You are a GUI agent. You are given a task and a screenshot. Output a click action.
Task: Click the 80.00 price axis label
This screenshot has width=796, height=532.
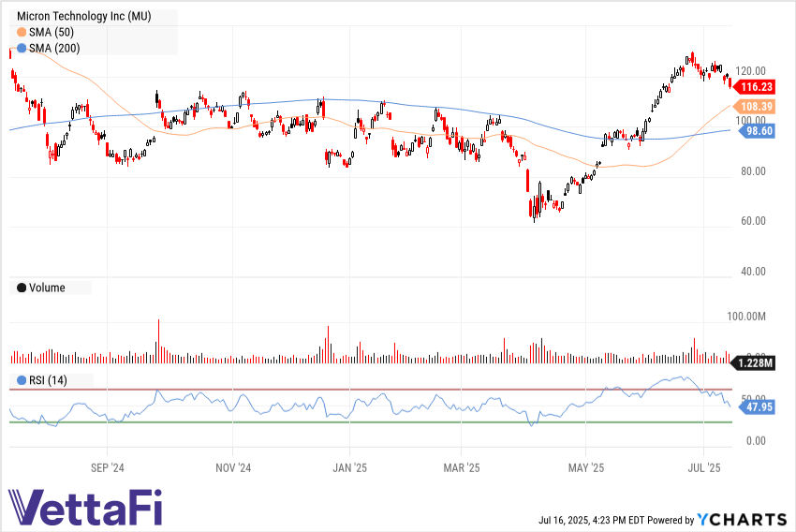(753, 171)
